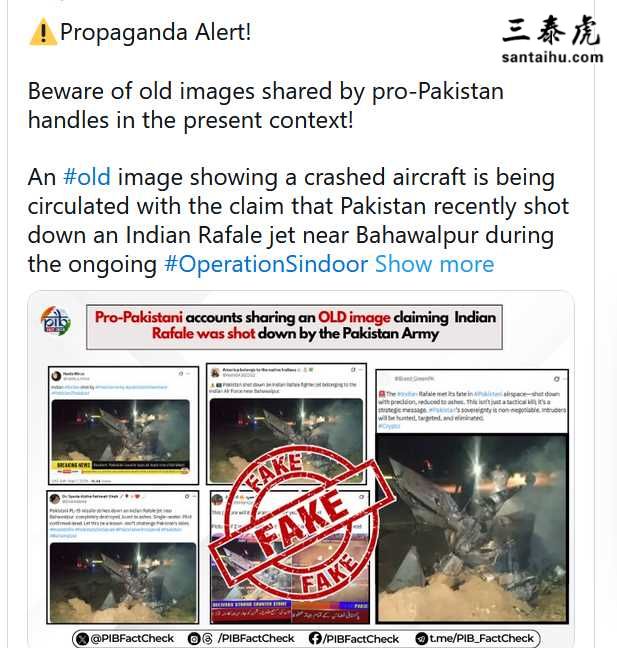This screenshot has height=648, width=617.
Task: Click the Propaganda Alert! heading text
Action: pyautogui.click(x=155, y=32)
